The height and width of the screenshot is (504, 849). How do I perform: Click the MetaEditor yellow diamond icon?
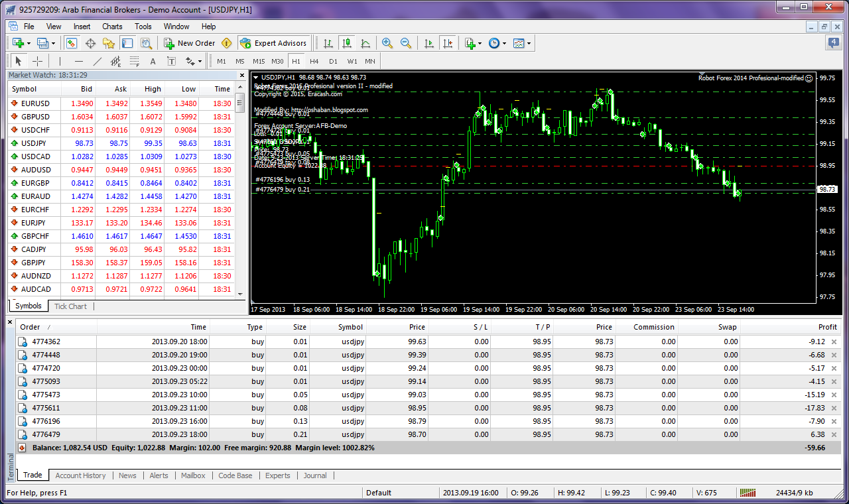pyautogui.click(x=227, y=43)
